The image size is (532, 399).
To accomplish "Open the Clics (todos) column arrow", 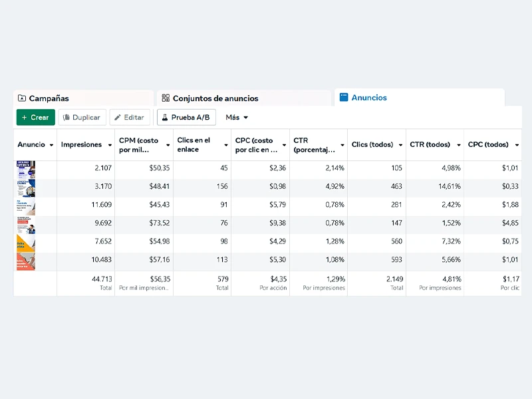I will click(x=400, y=145).
